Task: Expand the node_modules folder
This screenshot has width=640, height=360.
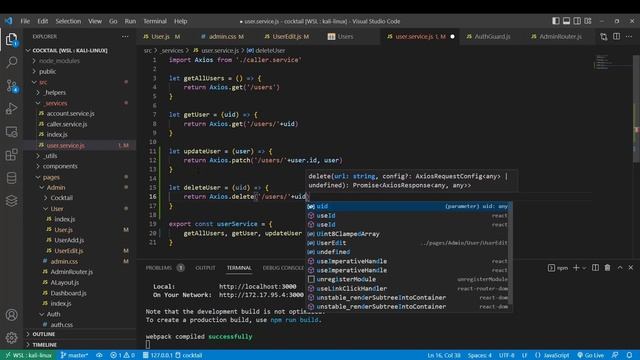Action: (80, 61)
